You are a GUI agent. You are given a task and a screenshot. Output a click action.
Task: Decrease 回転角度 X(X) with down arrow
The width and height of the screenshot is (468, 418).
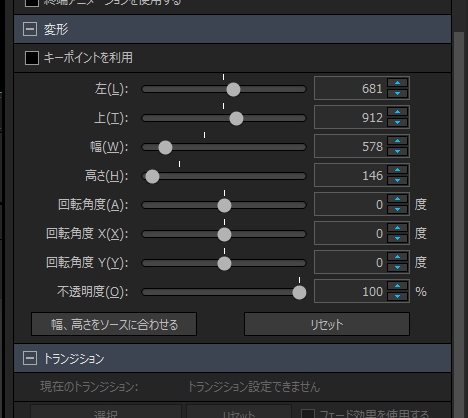pos(397,239)
